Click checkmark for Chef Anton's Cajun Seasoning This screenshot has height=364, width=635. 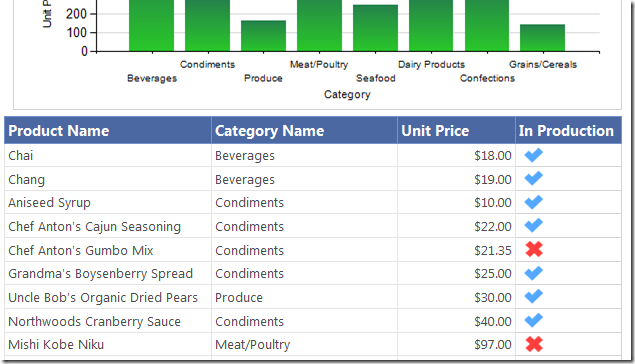tap(533, 226)
